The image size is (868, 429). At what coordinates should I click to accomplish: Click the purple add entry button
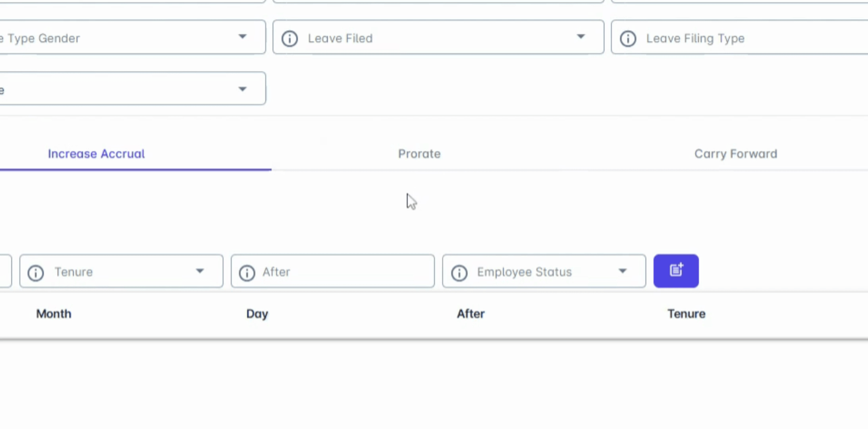[676, 271]
